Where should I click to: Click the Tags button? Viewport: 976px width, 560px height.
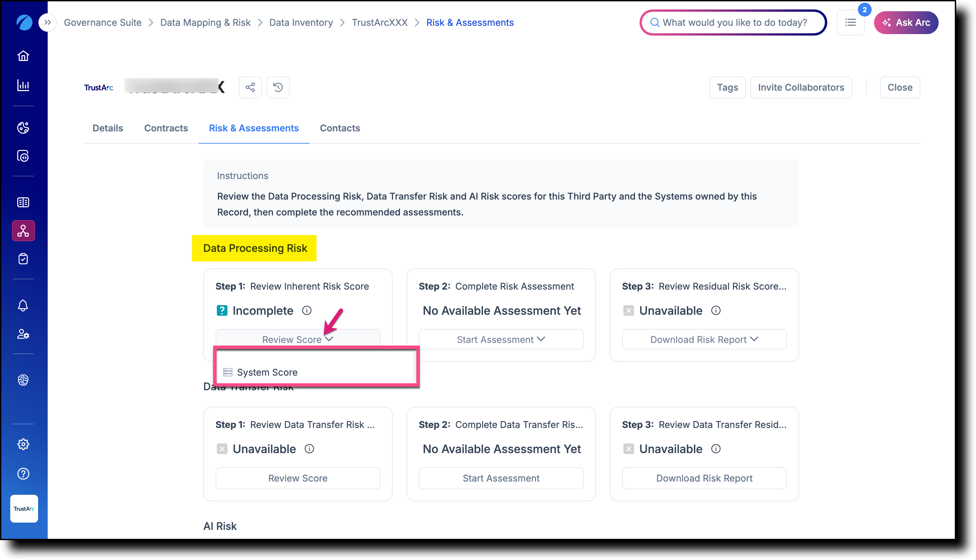[727, 87]
